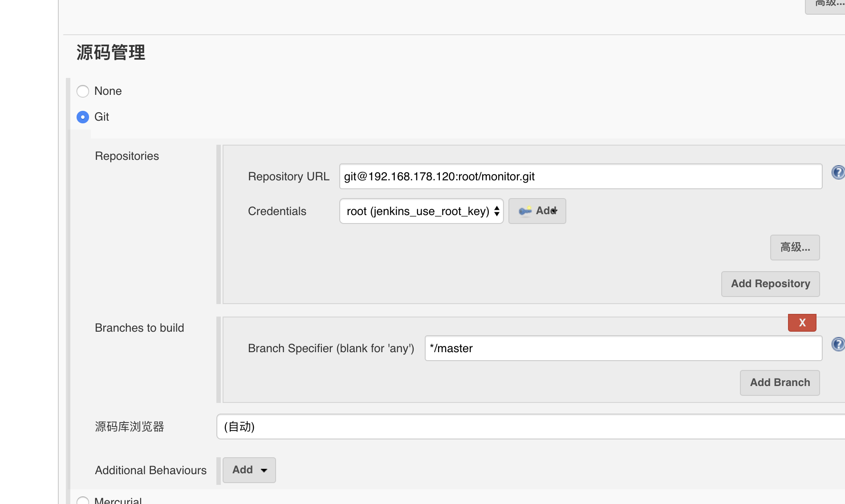
Task: Select the None source control option
Action: point(83,91)
